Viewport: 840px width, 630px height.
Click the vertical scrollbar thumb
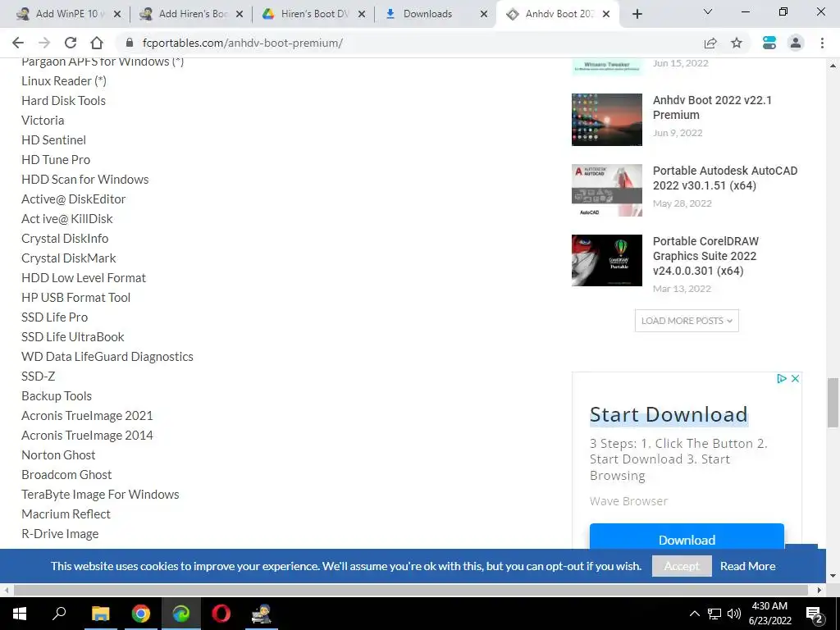click(833, 403)
